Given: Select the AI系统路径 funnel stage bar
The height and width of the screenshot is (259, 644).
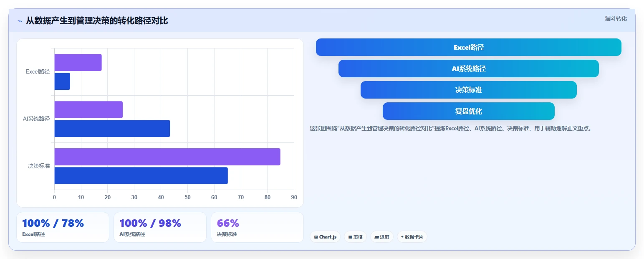Looking at the screenshot, I should 469,69.
